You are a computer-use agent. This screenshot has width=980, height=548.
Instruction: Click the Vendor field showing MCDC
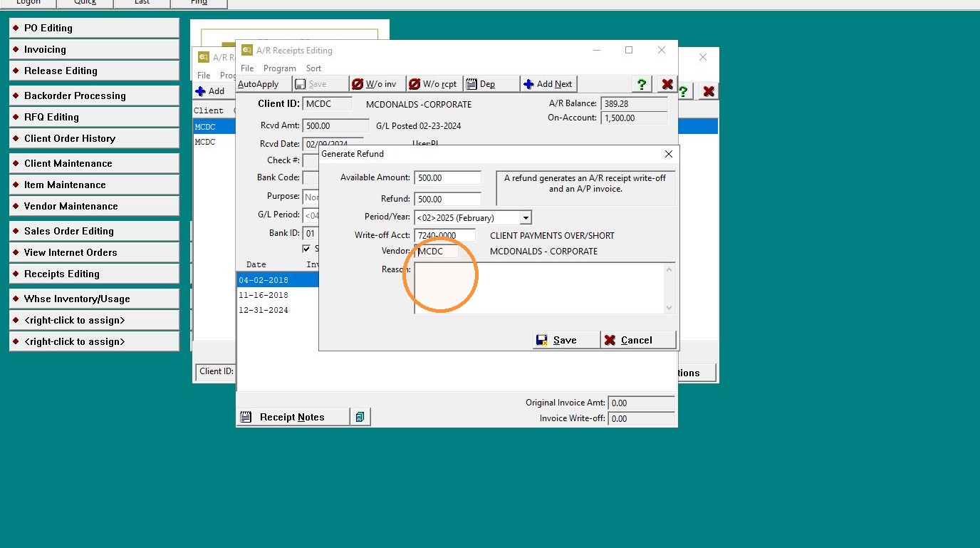(436, 251)
